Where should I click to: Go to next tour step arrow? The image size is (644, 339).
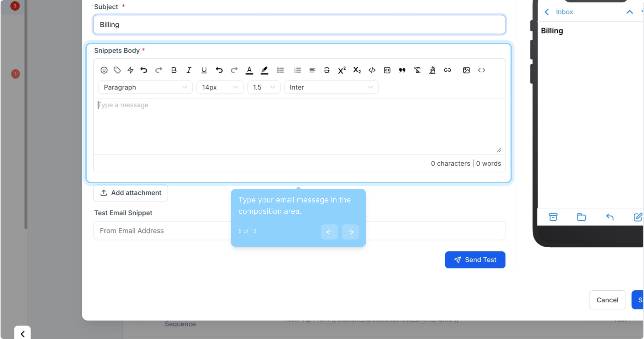(350, 232)
